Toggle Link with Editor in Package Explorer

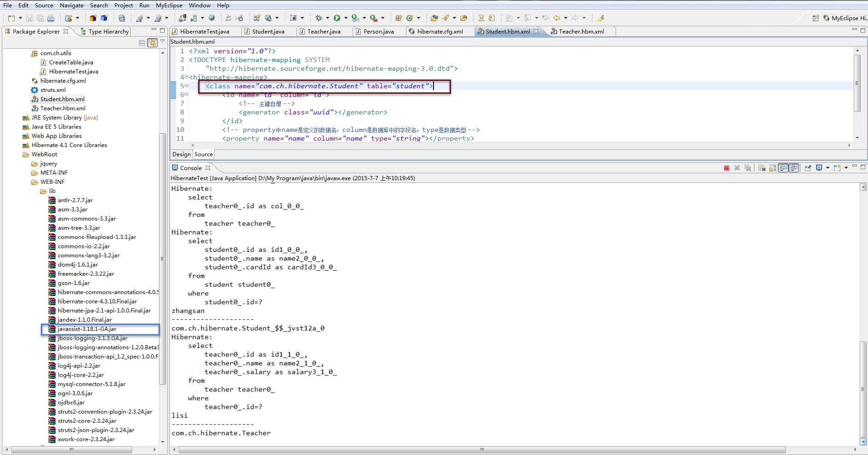[x=152, y=43]
